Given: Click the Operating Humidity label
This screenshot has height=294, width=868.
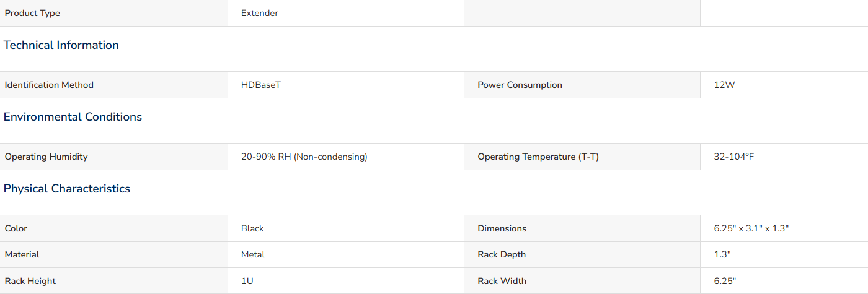Looking at the screenshot, I should point(46,157).
